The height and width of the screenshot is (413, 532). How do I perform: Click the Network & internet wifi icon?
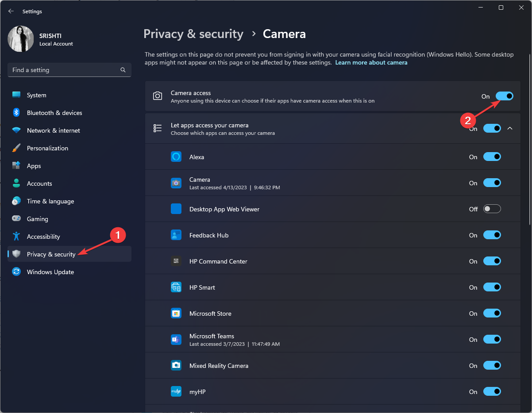[x=16, y=130]
